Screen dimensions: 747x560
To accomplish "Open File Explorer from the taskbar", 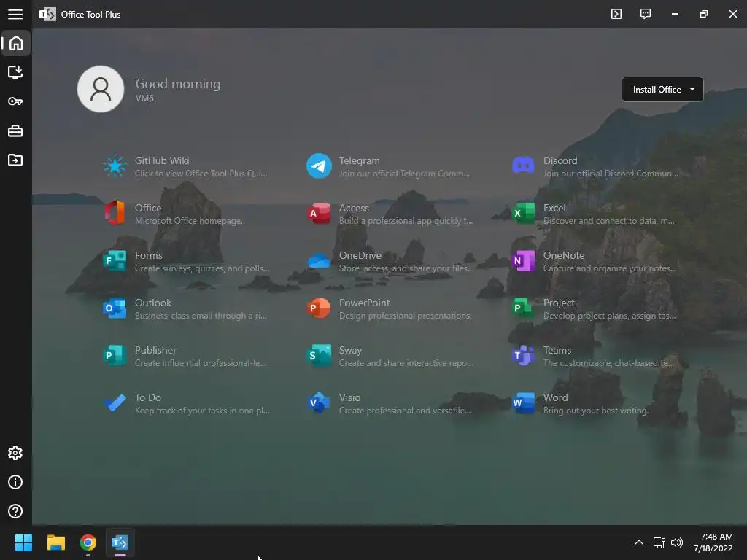I will click(x=55, y=542).
